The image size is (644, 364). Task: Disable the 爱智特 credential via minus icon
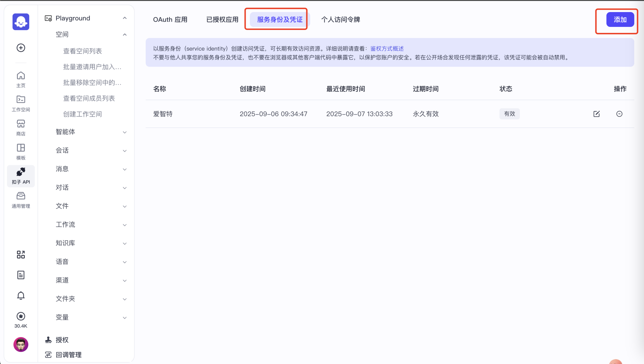tap(619, 114)
